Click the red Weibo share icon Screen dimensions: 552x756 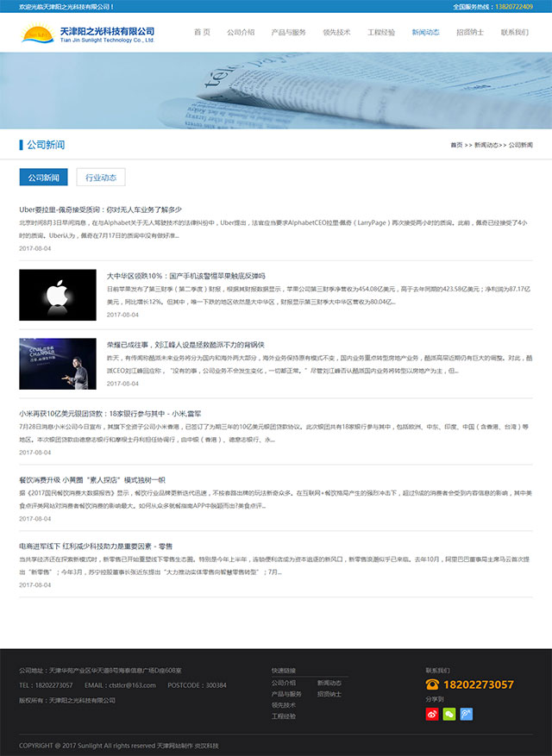click(x=432, y=714)
